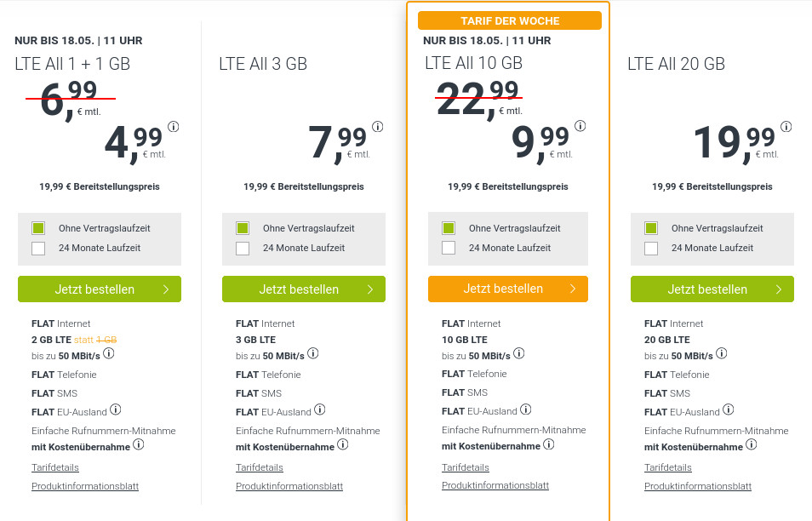
Task: Toggle Ohne Vertragslaufzeit for LTE All 3 GB
Action: coord(243,228)
